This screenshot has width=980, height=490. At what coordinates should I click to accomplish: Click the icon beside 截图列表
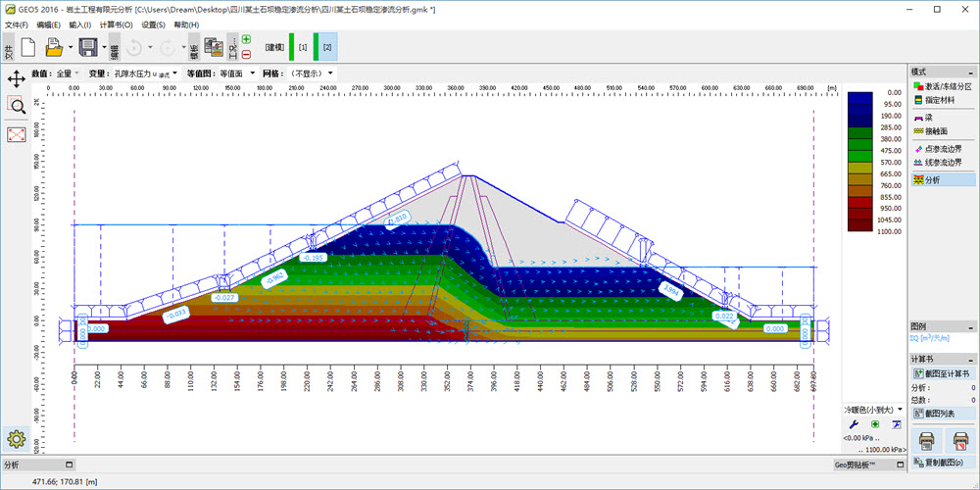click(x=919, y=414)
